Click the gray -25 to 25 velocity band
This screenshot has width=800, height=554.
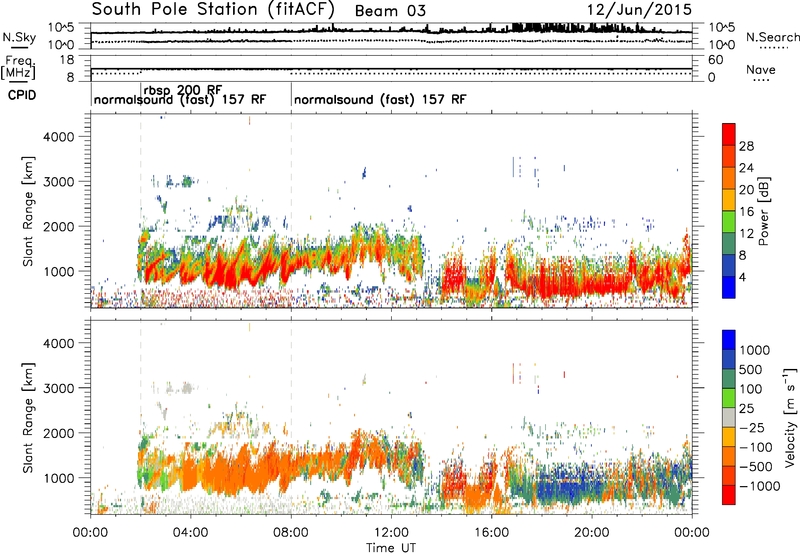click(729, 418)
